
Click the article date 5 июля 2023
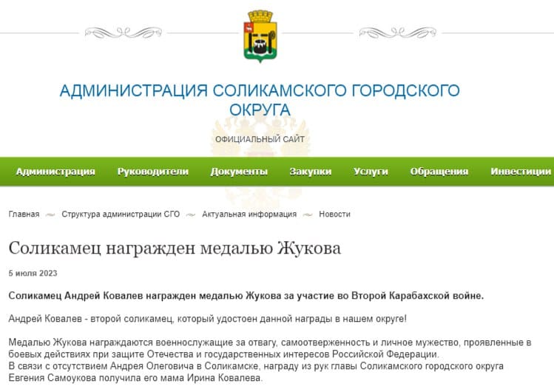pyautogui.click(x=33, y=273)
